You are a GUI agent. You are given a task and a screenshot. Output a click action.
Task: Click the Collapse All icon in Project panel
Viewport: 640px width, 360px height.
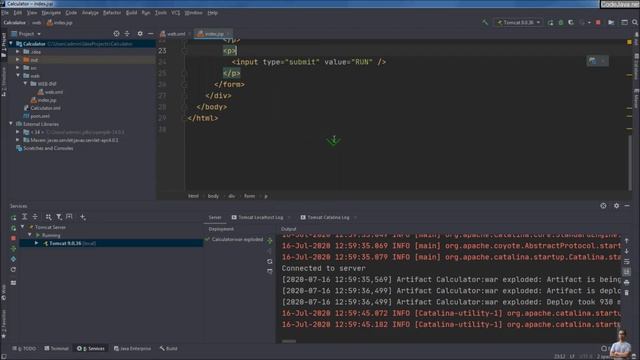pos(127,33)
